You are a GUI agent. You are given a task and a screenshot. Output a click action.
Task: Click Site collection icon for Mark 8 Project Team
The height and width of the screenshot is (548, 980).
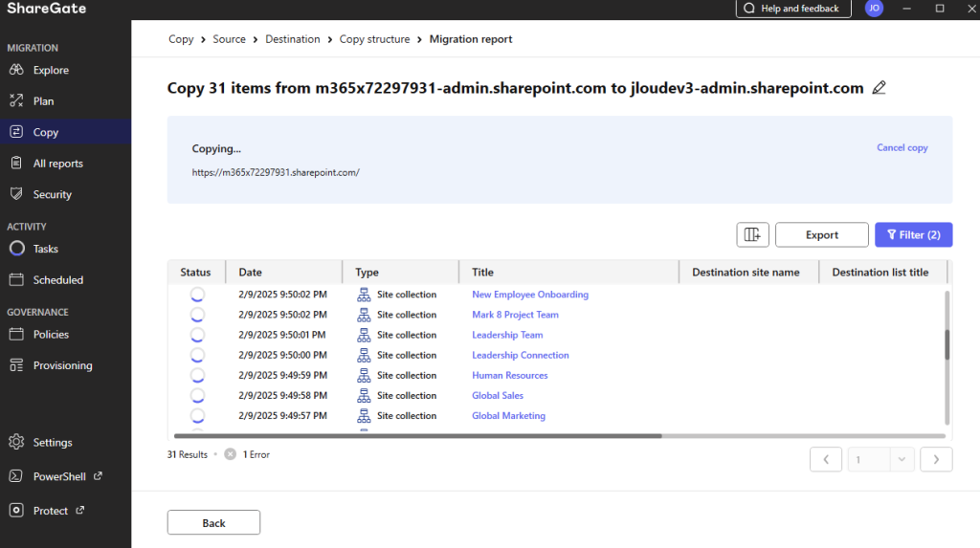pyautogui.click(x=364, y=315)
